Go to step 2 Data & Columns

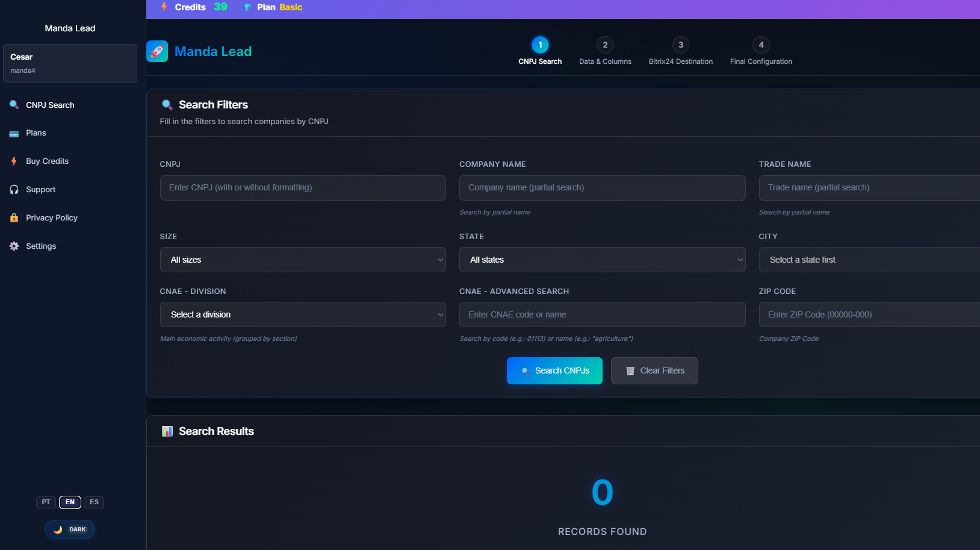[605, 45]
